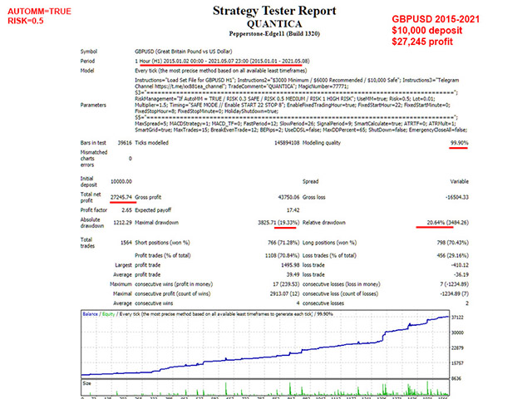Click average profit trade value 39.49
The height and width of the screenshot is (399, 532).
(293, 274)
